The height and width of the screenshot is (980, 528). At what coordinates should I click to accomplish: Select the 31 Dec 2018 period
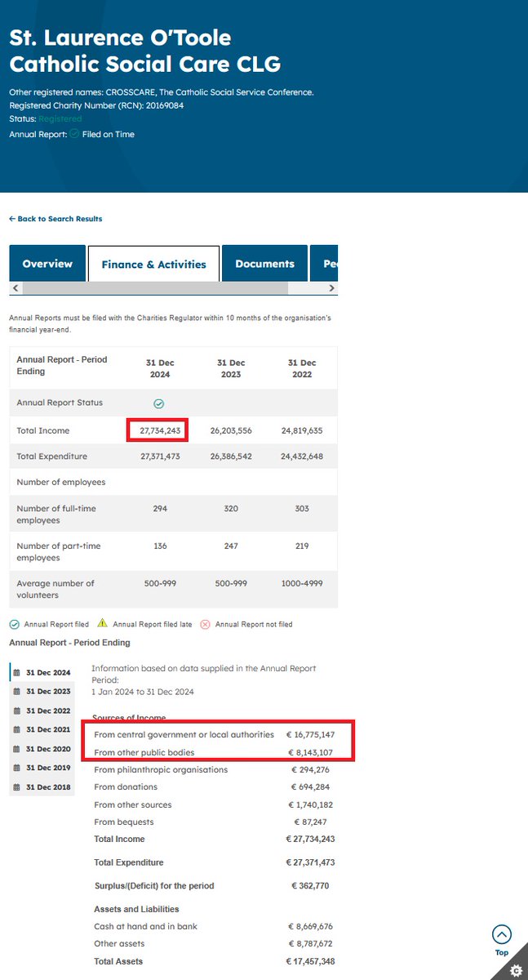coord(42,787)
